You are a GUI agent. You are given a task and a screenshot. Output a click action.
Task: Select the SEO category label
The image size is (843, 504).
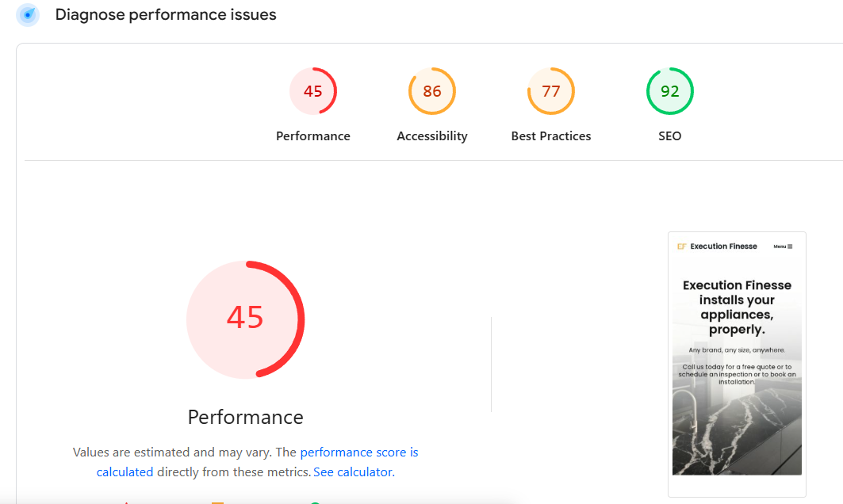click(669, 136)
